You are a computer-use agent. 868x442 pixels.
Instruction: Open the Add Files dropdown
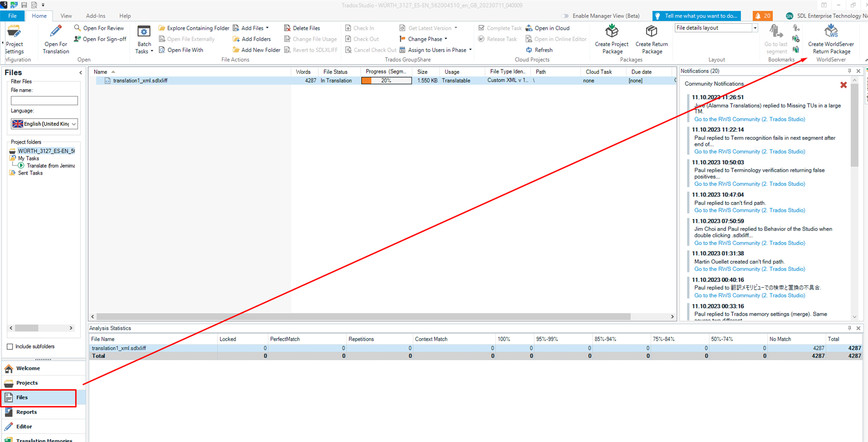point(251,28)
